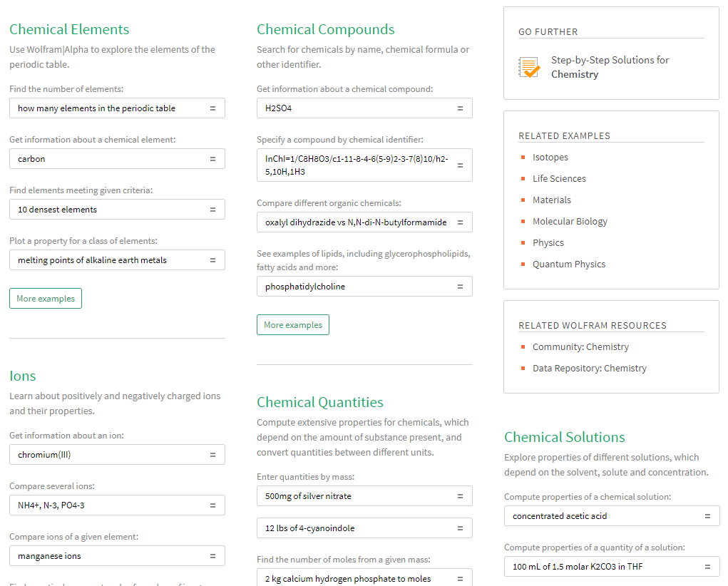Select the Chemical Solutions heading link

point(564,437)
